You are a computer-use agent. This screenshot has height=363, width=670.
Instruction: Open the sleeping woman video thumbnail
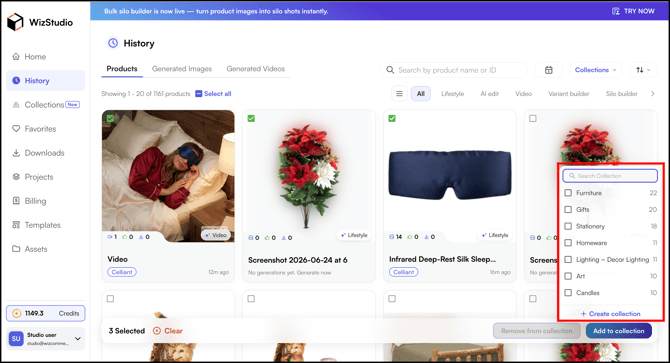[168, 175]
